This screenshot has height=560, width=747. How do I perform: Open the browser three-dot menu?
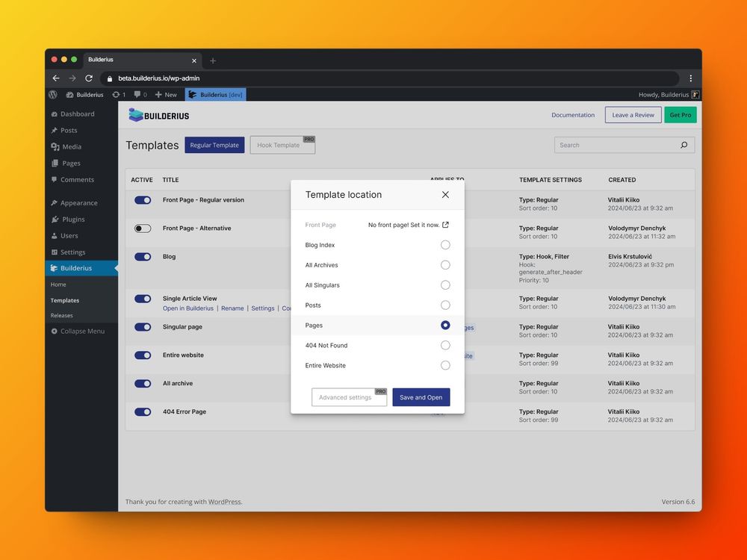pos(690,78)
